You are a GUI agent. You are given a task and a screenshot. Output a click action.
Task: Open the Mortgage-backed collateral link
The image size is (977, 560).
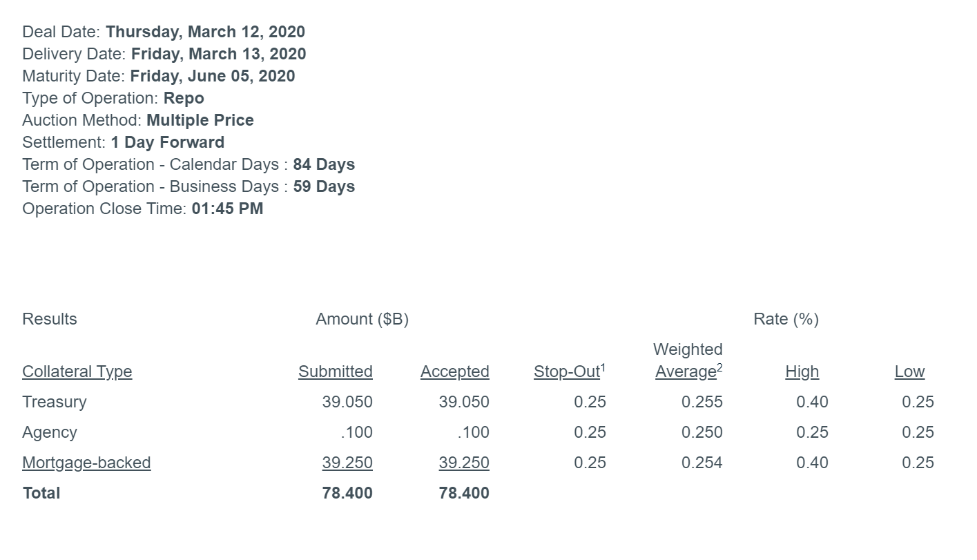point(86,463)
